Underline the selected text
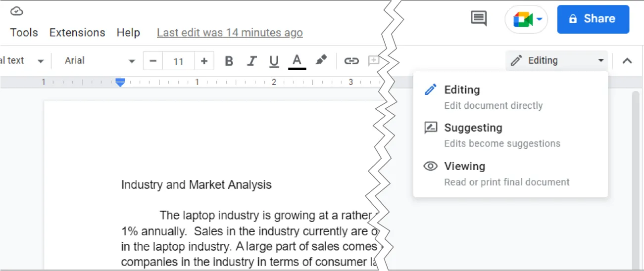Screen dimensions: 644x271 pos(274,61)
